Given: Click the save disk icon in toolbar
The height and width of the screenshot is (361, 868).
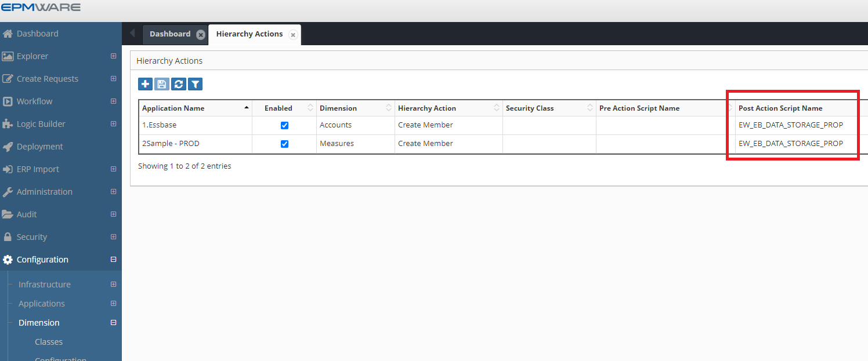Looking at the screenshot, I should (162, 85).
